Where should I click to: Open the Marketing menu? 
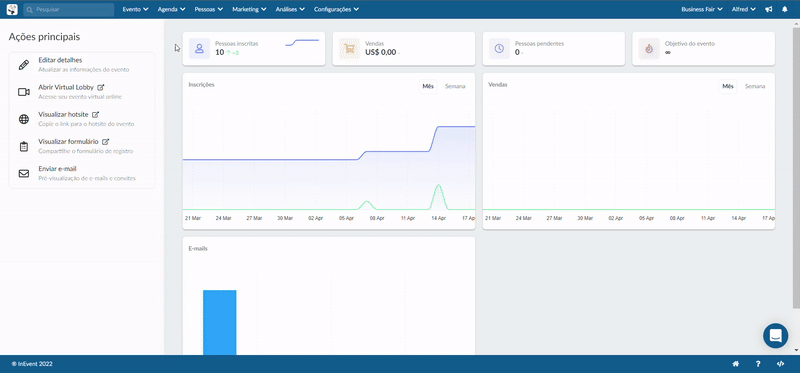pos(249,9)
